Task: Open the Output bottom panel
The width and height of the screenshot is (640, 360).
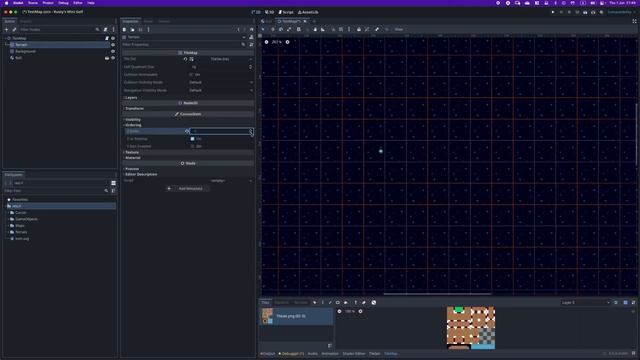Action: (x=268, y=354)
